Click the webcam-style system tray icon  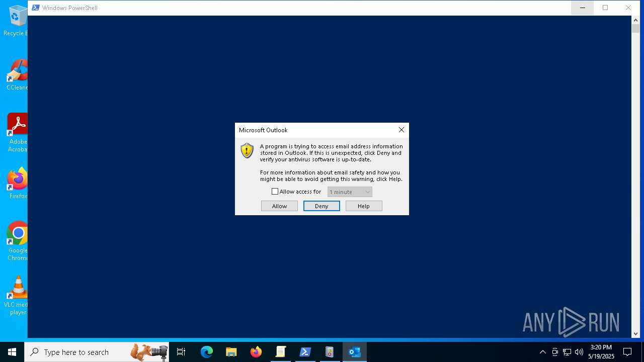pyautogui.click(x=555, y=352)
